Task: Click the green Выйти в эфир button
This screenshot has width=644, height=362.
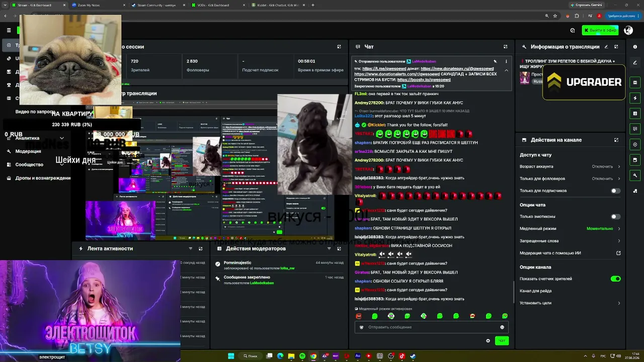Action: [600, 30]
